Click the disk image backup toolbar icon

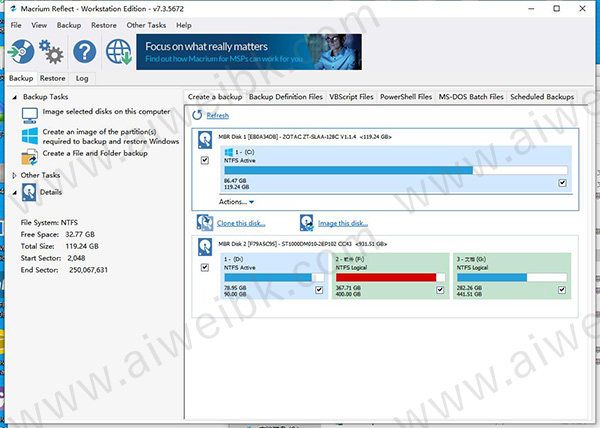point(21,52)
